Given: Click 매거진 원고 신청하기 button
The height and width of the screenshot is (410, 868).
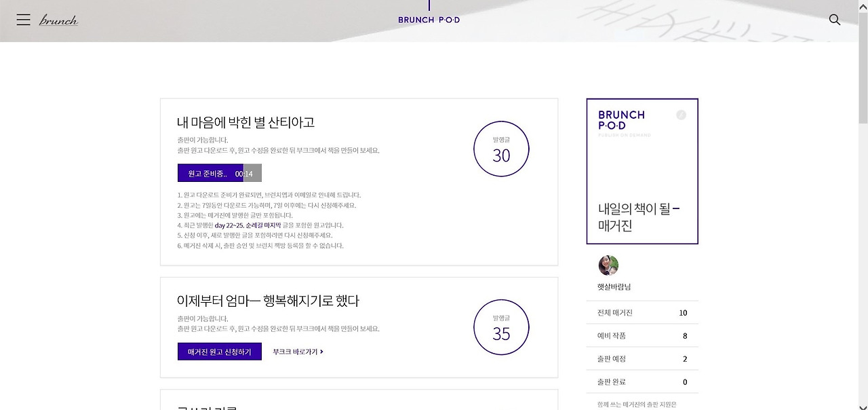Looking at the screenshot, I should click(x=220, y=352).
